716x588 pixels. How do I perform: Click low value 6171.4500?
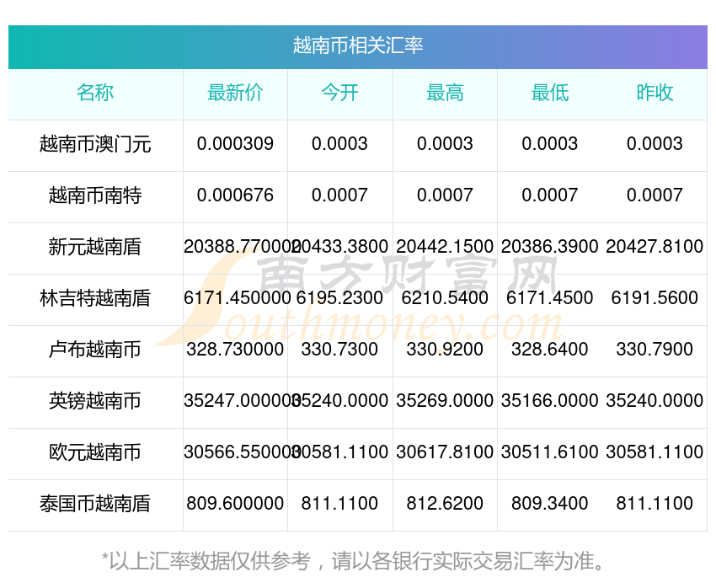(550, 298)
